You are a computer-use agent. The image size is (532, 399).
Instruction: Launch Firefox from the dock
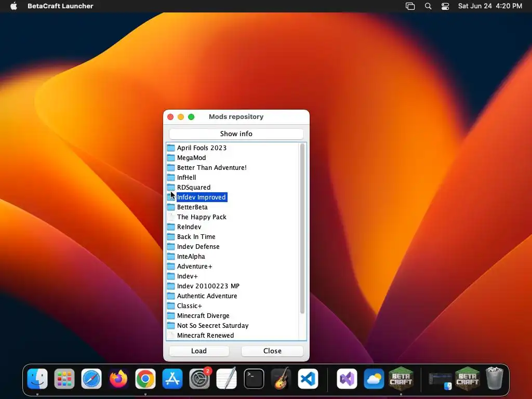[x=118, y=379]
